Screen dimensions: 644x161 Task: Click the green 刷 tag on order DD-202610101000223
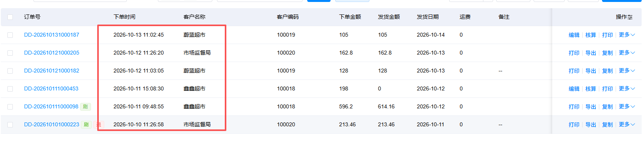[x=86, y=124]
